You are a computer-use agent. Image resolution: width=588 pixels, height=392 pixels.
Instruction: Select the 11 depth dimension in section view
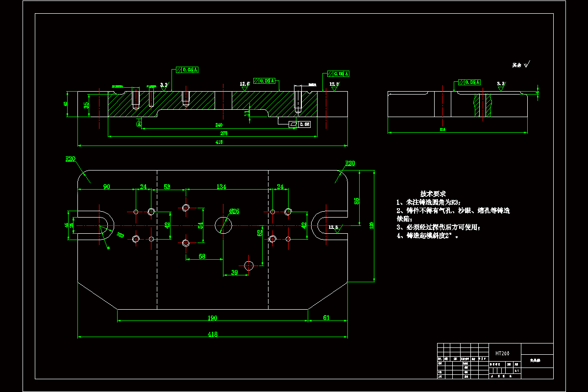(247, 113)
